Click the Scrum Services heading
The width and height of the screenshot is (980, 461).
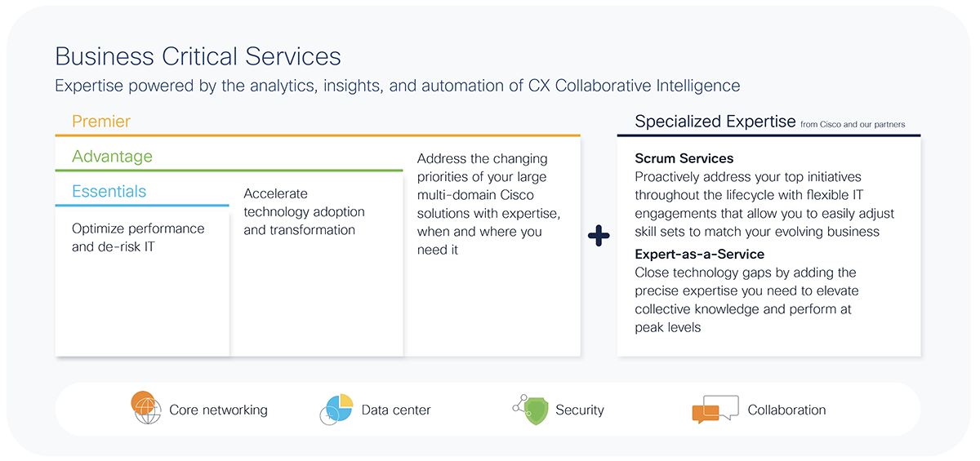pos(684,158)
